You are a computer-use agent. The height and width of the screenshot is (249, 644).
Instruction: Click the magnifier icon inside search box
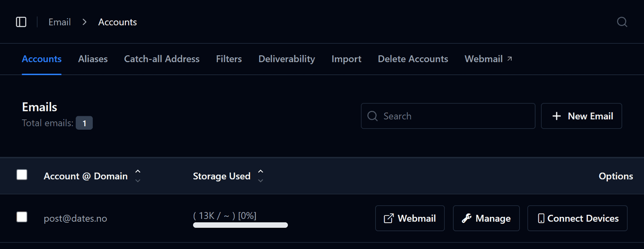[373, 116]
